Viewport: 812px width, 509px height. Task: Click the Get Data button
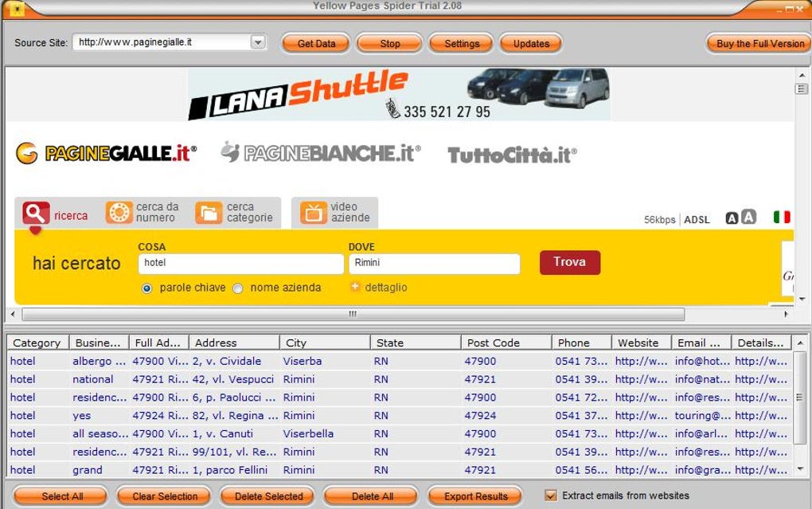pos(316,44)
